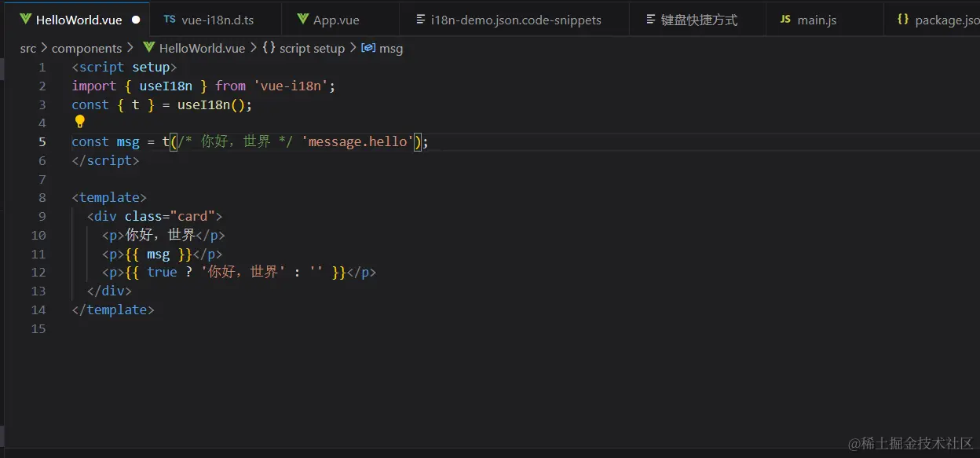The image size is (980, 458).
Task: Click the closing </template> tag
Action: point(113,310)
